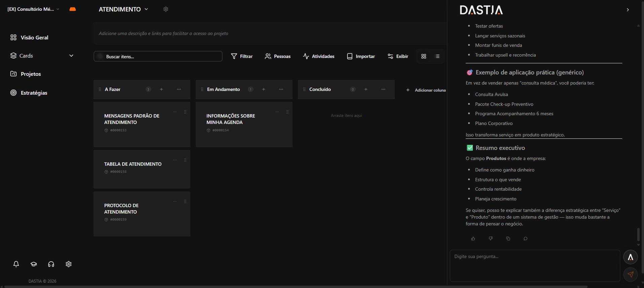Viewport: 644px width, 288px height.
Task: Switch to grid board view
Action: tap(424, 56)
